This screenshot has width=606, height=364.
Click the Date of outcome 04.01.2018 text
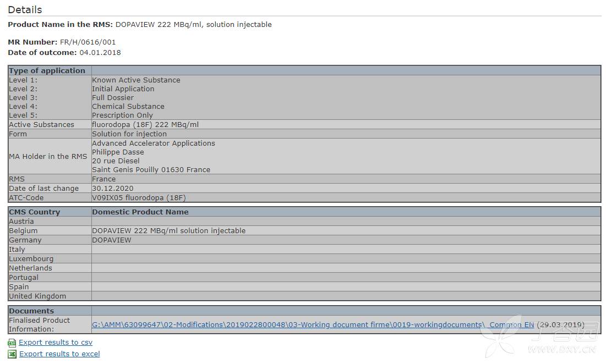click(100, 53)
